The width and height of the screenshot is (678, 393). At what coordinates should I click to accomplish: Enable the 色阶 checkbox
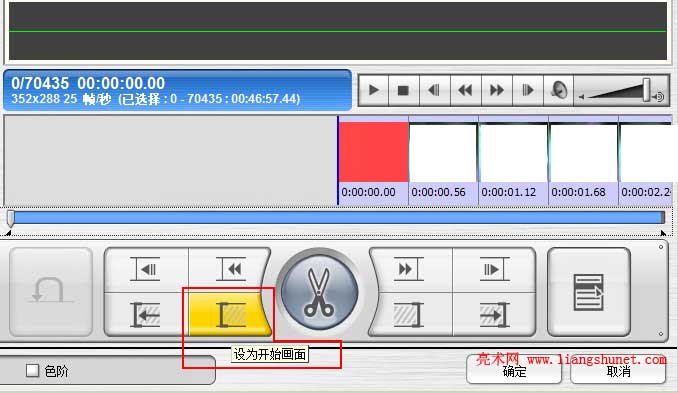point(32,371)
